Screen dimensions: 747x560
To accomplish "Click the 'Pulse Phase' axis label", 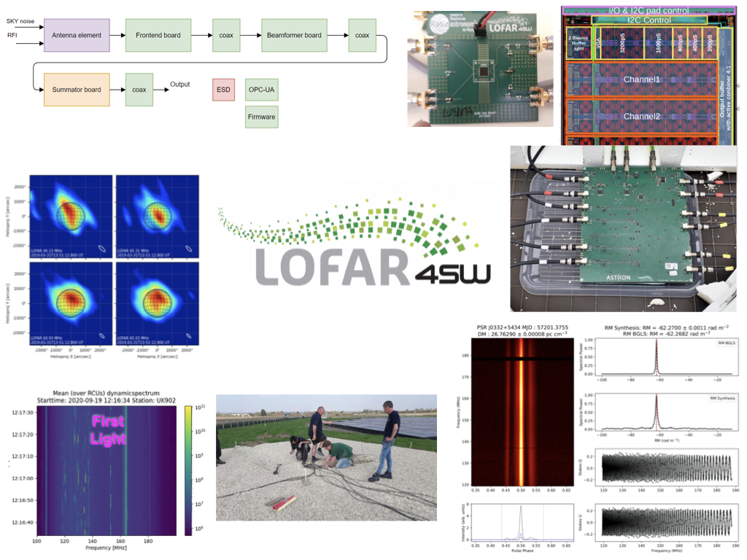I will 522,551.
